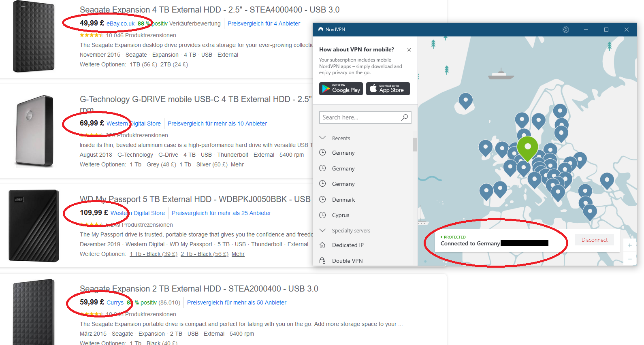Minimize the NordVPN window

(586, 30)
